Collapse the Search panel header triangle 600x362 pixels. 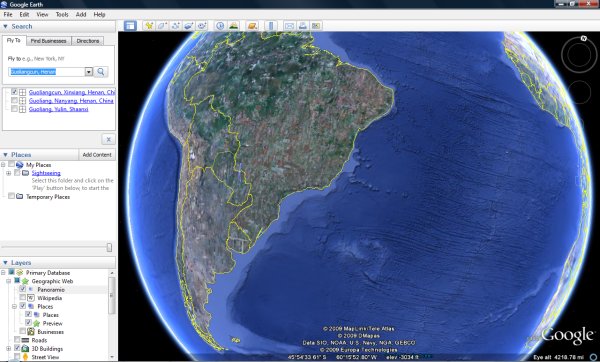5,26
